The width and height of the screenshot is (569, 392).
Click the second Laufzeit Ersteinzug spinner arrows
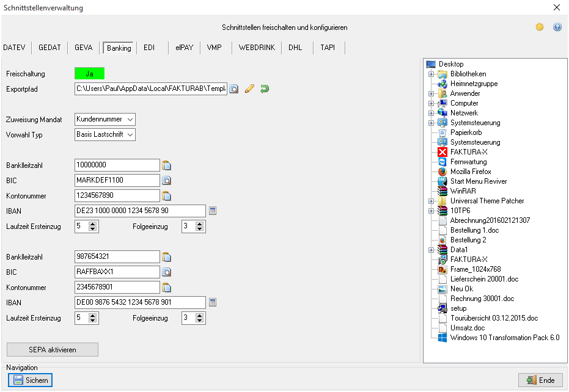pos(92,318)
